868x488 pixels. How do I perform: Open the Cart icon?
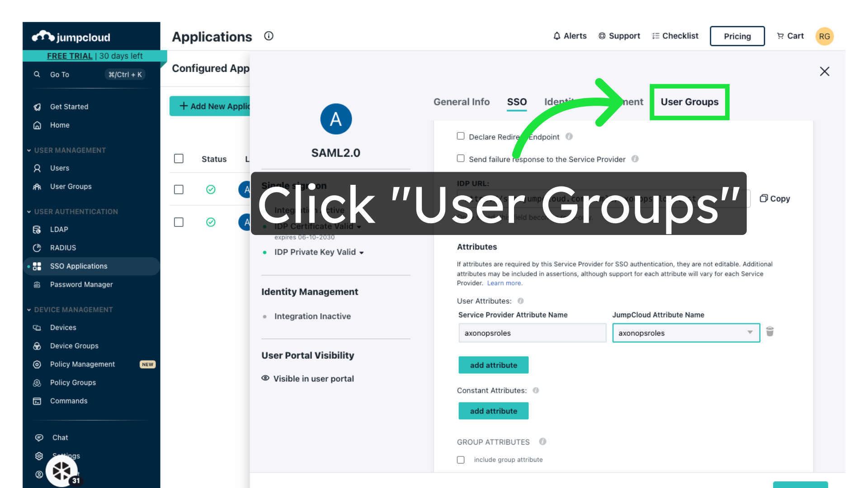click(780, 36)
